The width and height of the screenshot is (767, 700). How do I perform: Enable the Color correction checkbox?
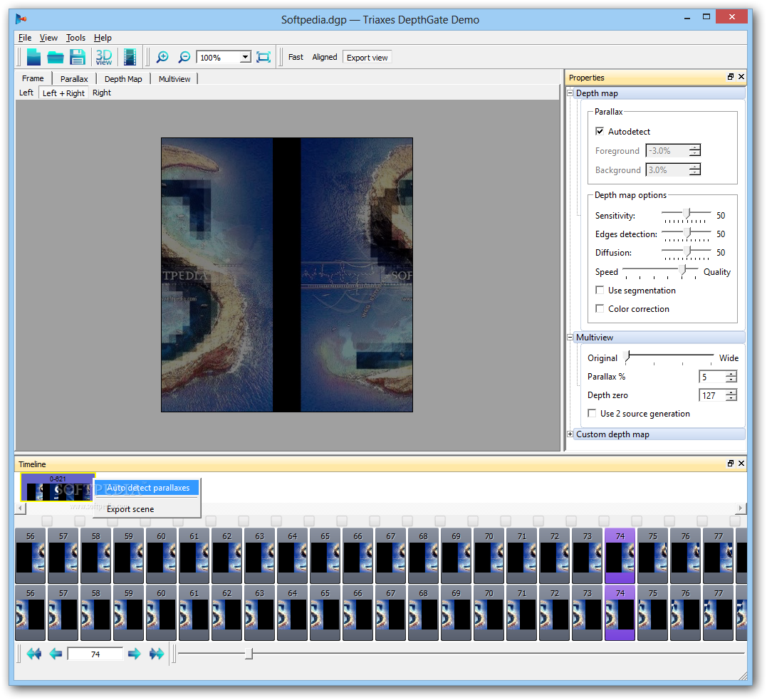pyautogui.click(x=600, y=308)
